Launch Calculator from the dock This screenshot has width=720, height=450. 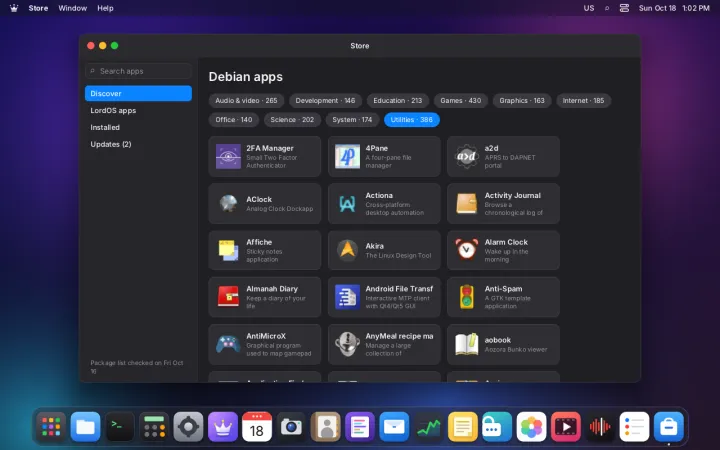(154, 427)
